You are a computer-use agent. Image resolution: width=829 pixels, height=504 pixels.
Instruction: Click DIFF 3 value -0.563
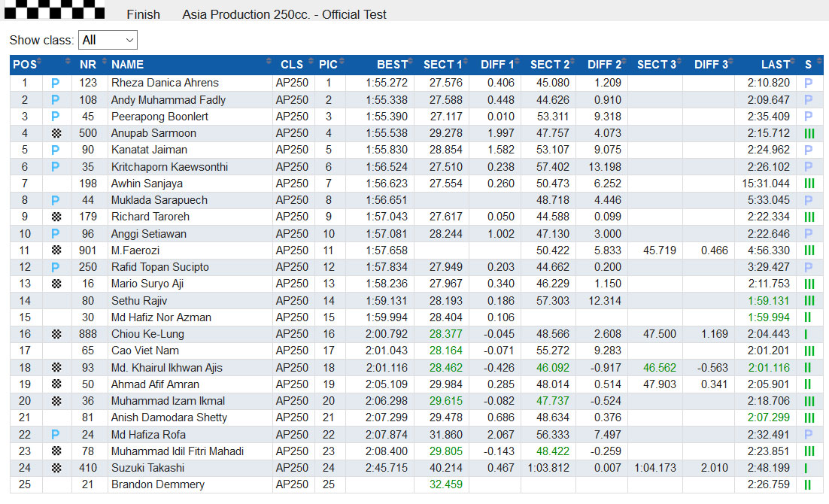712,368
